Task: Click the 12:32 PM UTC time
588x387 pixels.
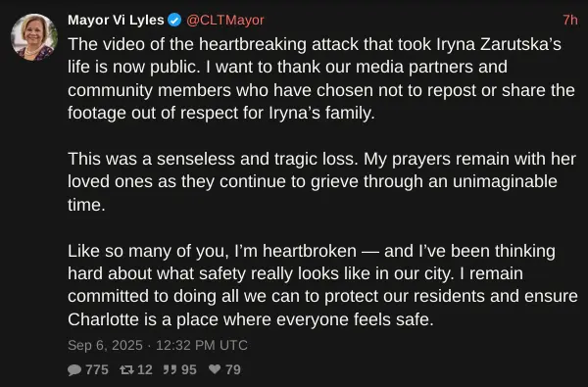Action: click(202, 345)
